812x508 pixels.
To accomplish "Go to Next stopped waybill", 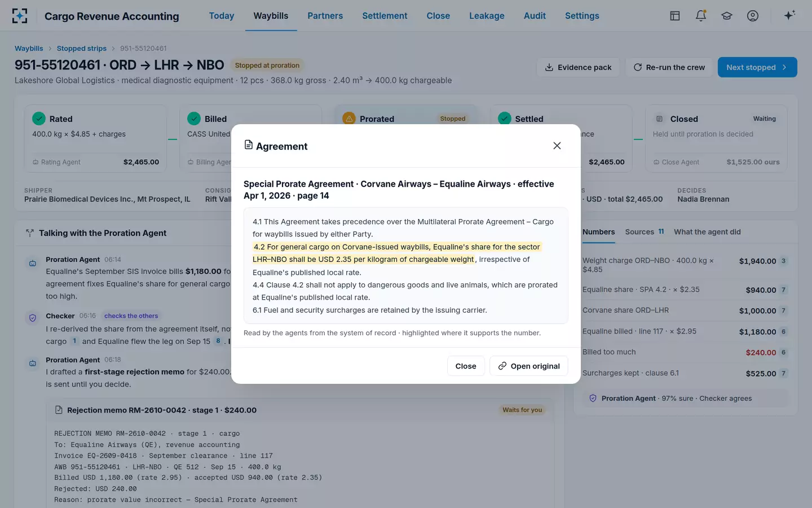I will click(757, 67).
